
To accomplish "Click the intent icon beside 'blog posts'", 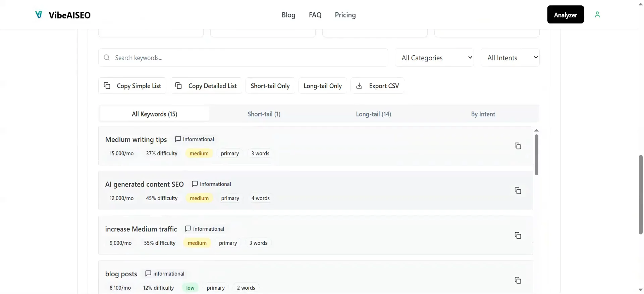I will coord(148,274).
